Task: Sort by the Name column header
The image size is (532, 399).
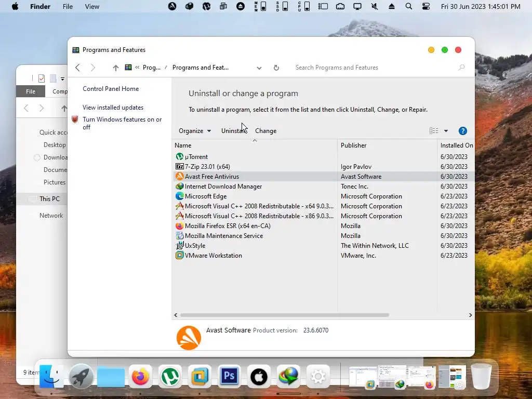Action: 255,145
